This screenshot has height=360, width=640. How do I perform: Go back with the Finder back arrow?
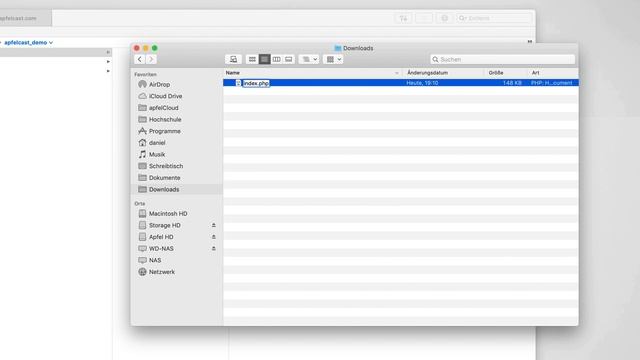tap(140, 60)
